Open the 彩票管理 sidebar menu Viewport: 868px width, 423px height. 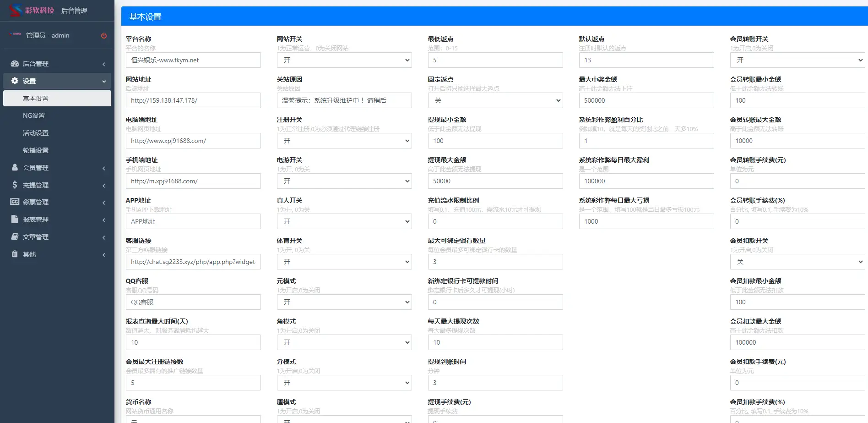[57, 202]
